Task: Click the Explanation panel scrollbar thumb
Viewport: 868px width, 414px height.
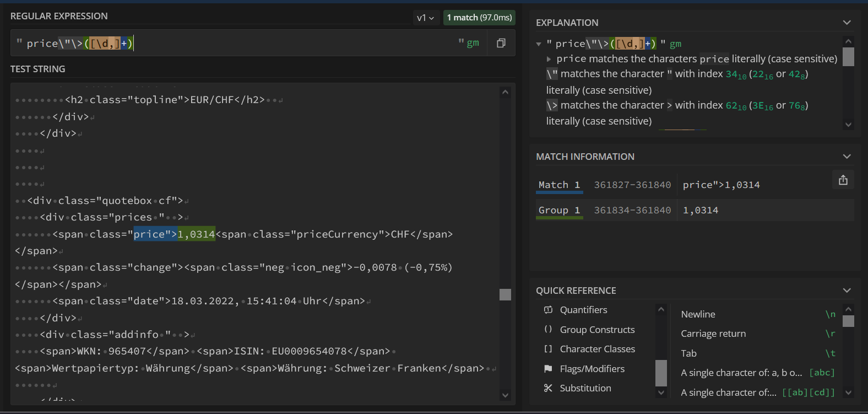Action: click(848, 57)
